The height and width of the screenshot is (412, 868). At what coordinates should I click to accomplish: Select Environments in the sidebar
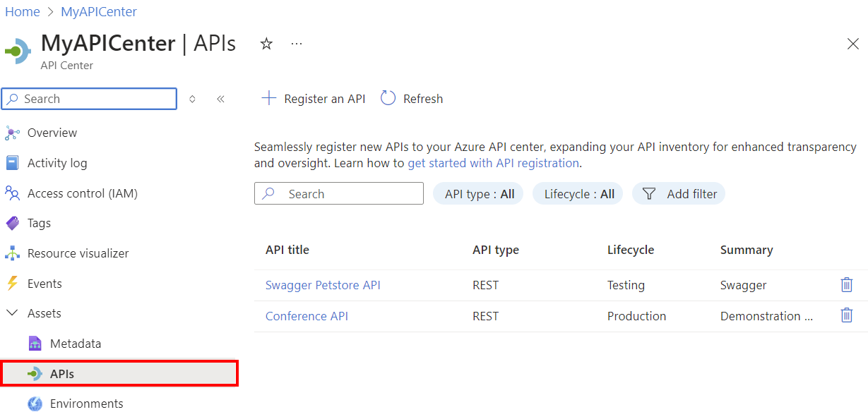[86, 404]
